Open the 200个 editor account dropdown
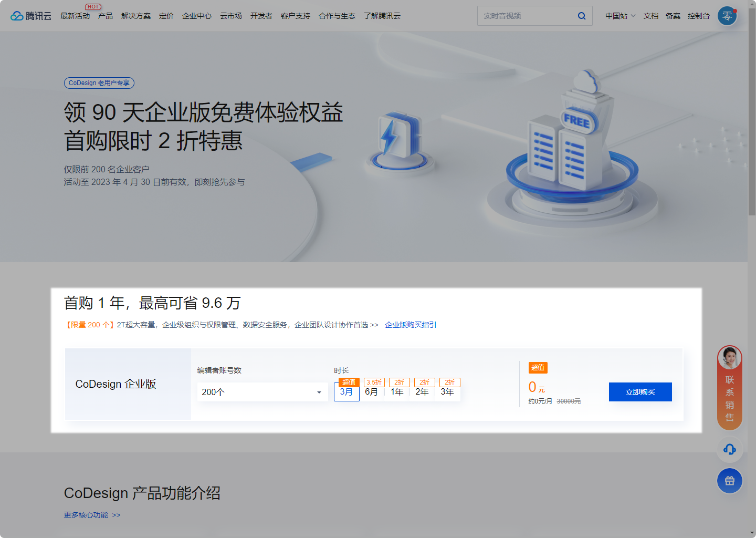Viewport: 756px width, 538px height. (262, 392)
